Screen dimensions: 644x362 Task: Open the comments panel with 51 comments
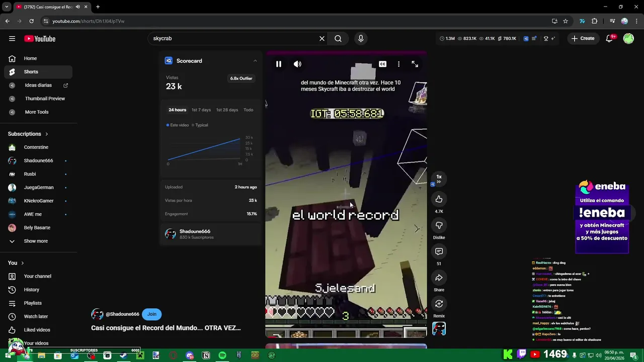coord(439,251)
